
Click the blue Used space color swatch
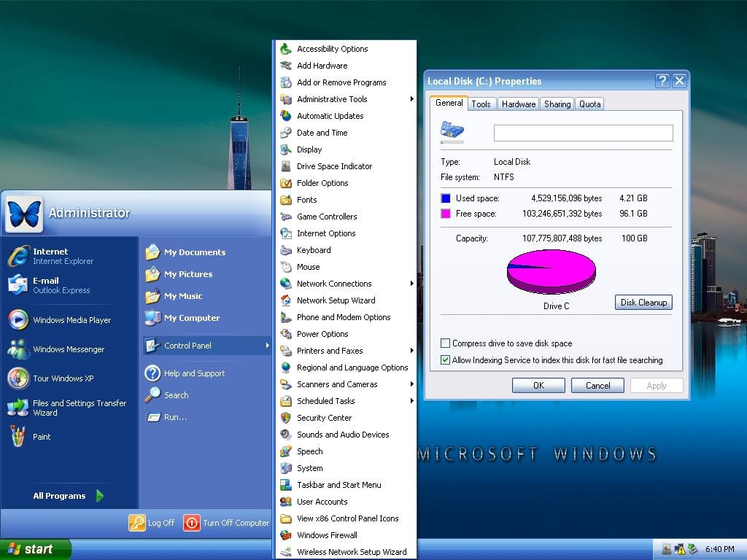446,198
